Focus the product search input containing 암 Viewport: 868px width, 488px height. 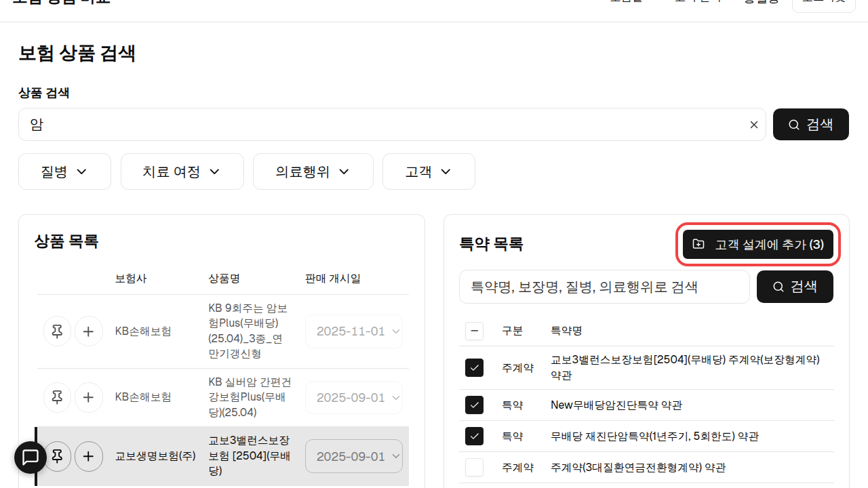pyautogui.click(x=392, y=125)
